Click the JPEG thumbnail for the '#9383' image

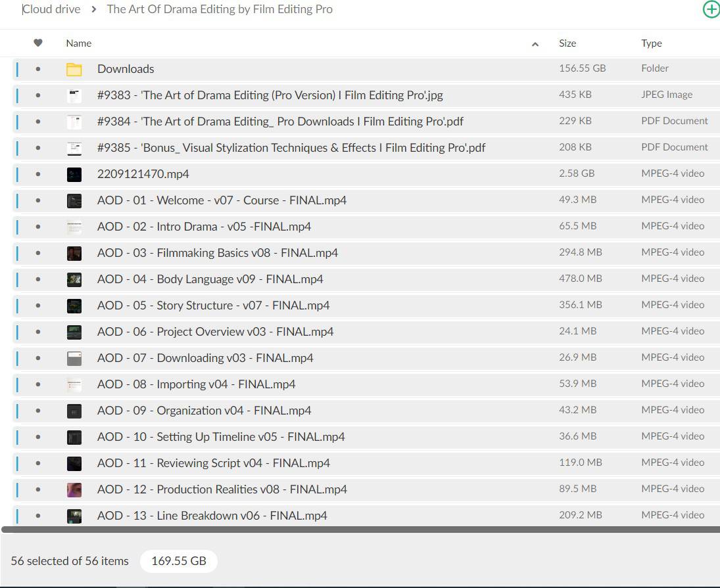pyautogui.click(x=74, y=95)
